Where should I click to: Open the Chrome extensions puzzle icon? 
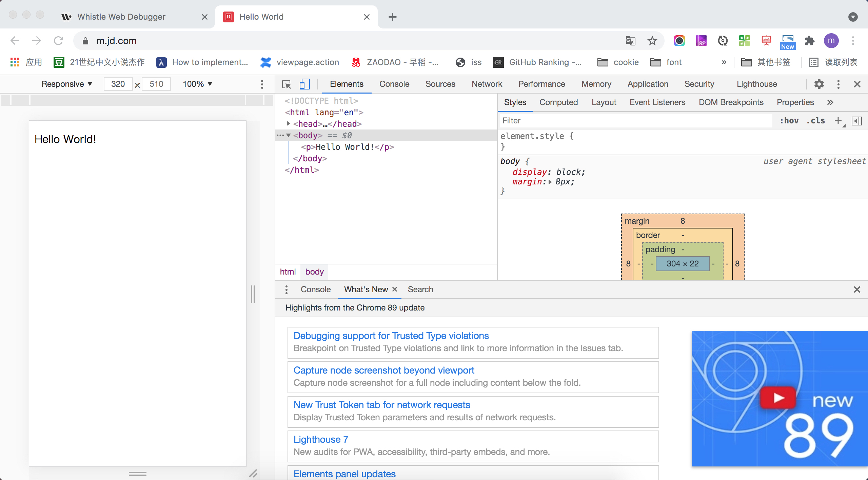[x=810, y=41]
